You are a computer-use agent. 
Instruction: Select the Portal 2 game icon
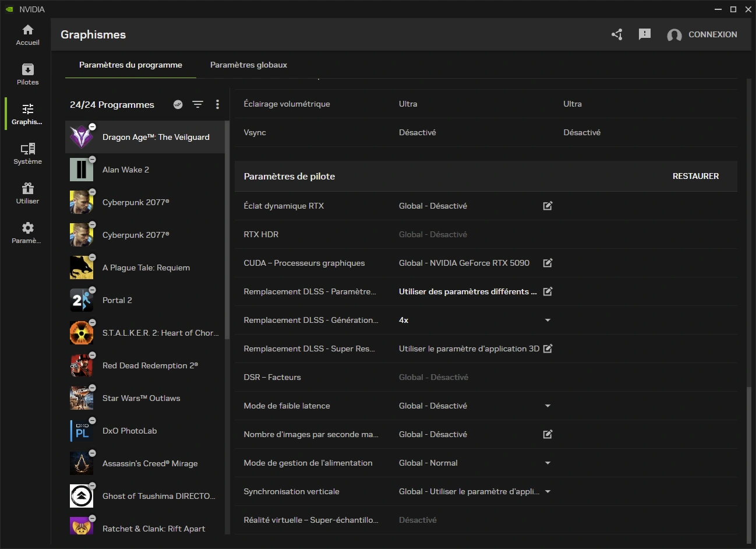pyautogui.click(x=82, y=300)
